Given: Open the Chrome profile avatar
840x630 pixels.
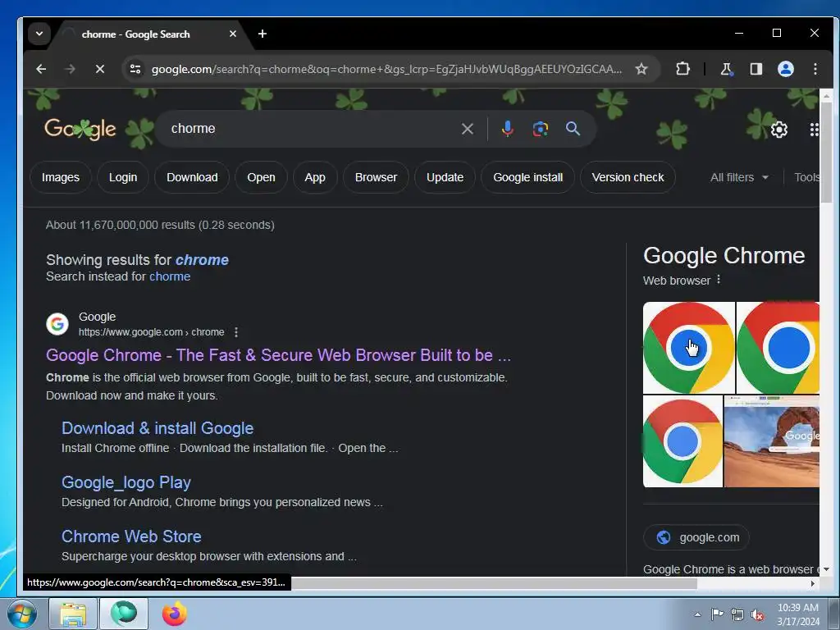Looking at the screenshot, I should click(x=785, y=69).
